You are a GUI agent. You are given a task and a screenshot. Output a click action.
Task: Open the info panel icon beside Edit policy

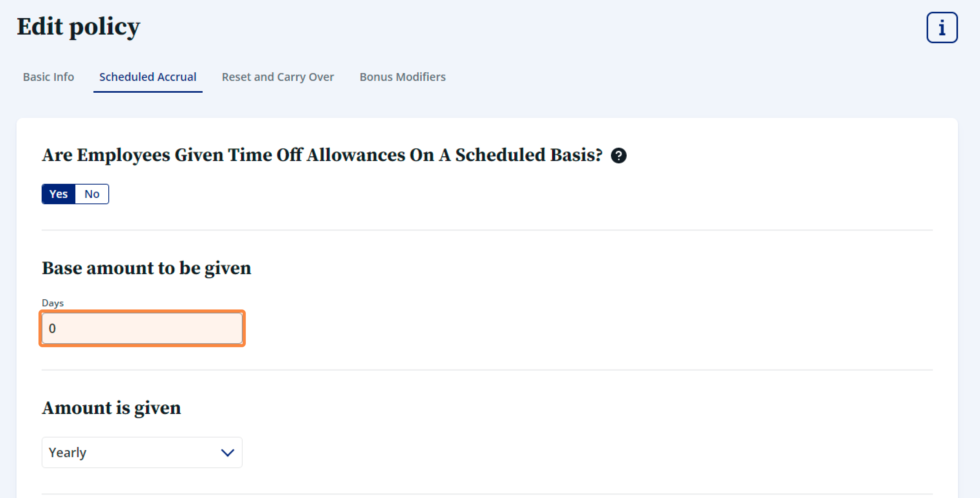pyautogui.click(x=942, y=27)
